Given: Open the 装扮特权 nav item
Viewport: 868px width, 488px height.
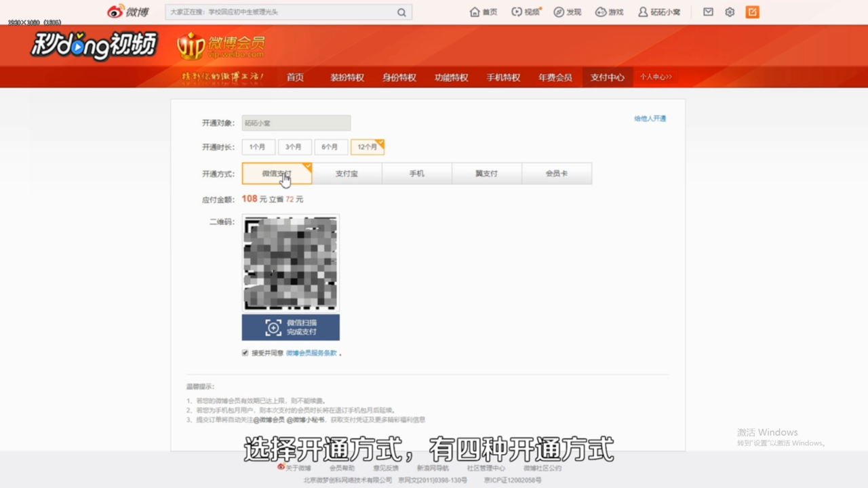Looking at the screenshot, I should click(347, 77).
